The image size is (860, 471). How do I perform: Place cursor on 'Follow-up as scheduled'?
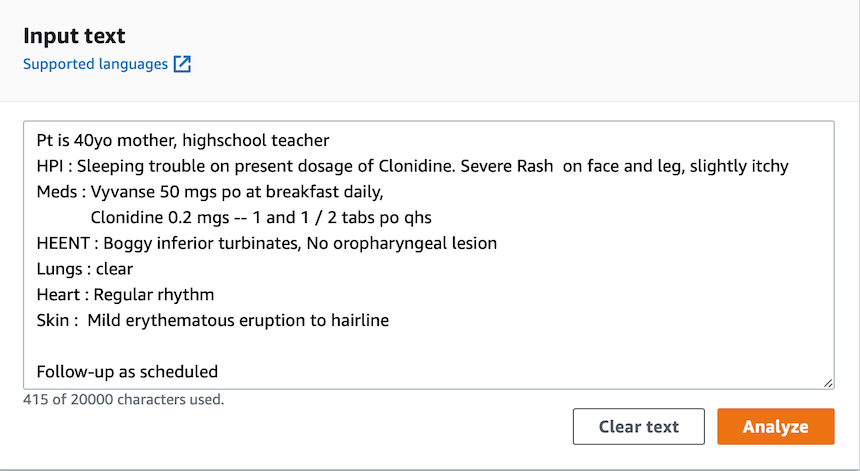[x=127, y=372]
